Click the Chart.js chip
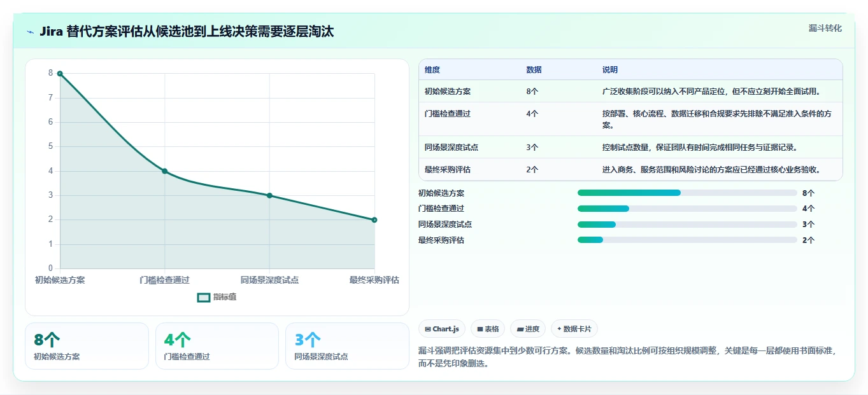This screenshot has width=868, height=395. coord(442,329)
